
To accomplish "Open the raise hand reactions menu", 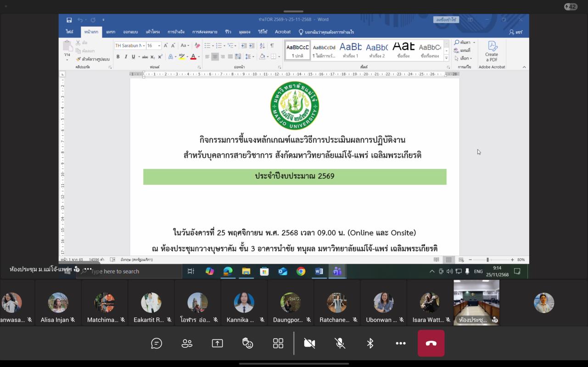I will point(247,343).
